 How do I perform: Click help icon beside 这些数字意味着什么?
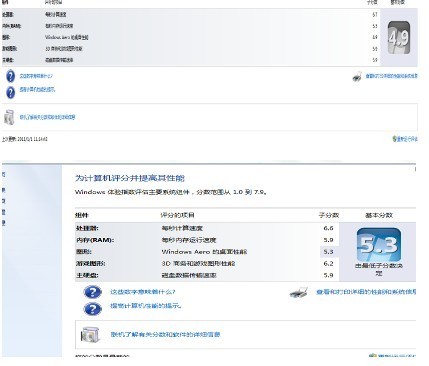[93, 292]
